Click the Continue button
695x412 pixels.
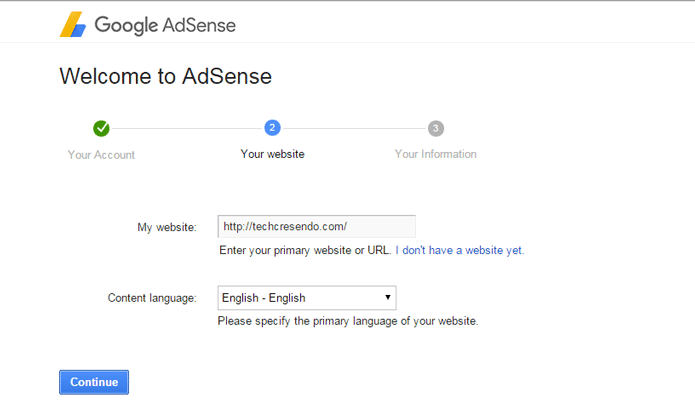[x=94, y=382]
